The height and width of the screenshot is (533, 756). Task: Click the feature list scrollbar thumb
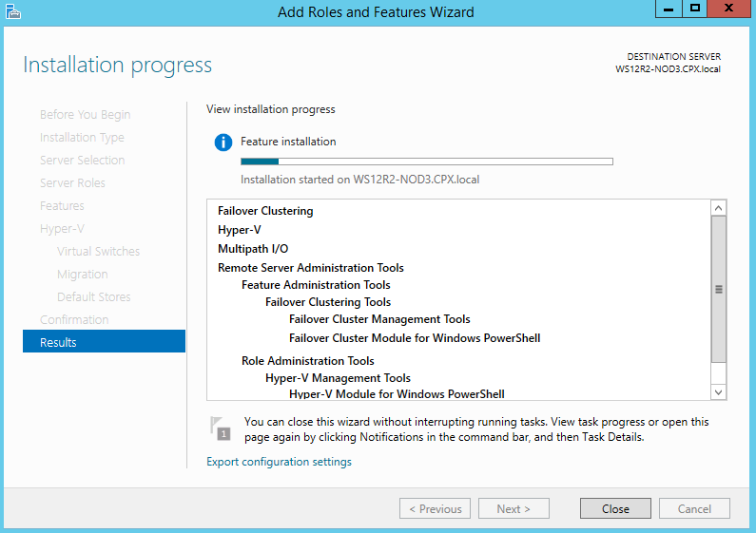click(718, 289)
